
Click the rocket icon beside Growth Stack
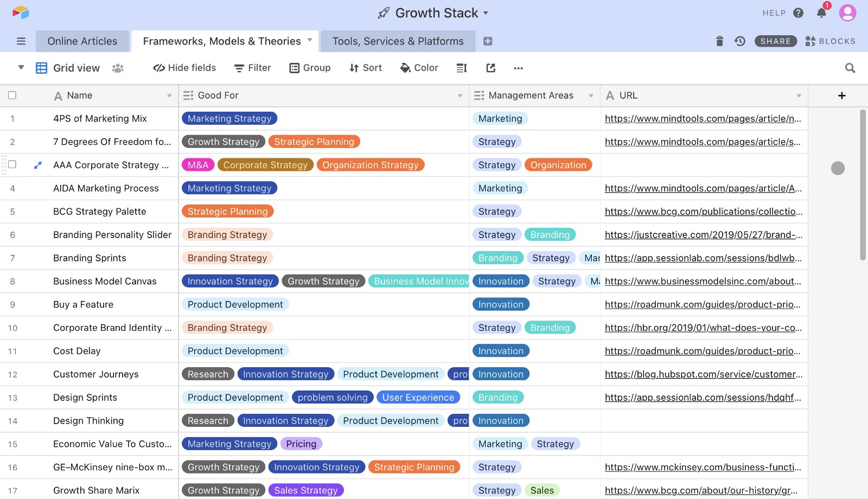click(x=384, y=13)
